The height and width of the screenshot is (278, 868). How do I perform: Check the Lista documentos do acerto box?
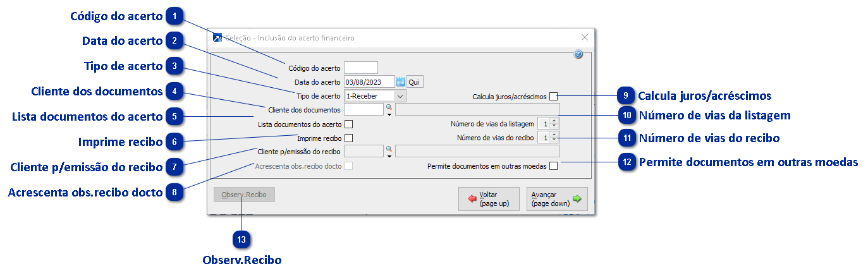(x=348, y=124)
